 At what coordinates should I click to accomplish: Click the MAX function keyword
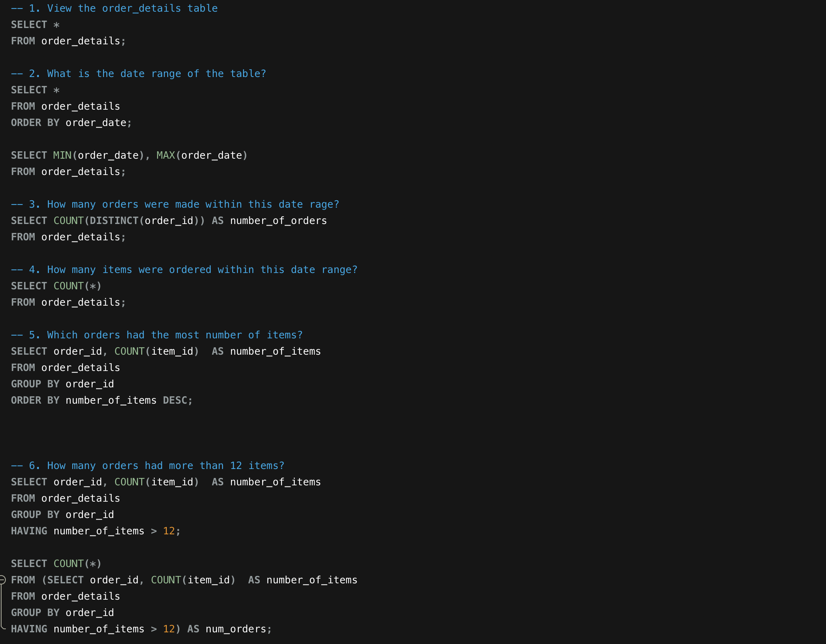[x=166, y=155]
